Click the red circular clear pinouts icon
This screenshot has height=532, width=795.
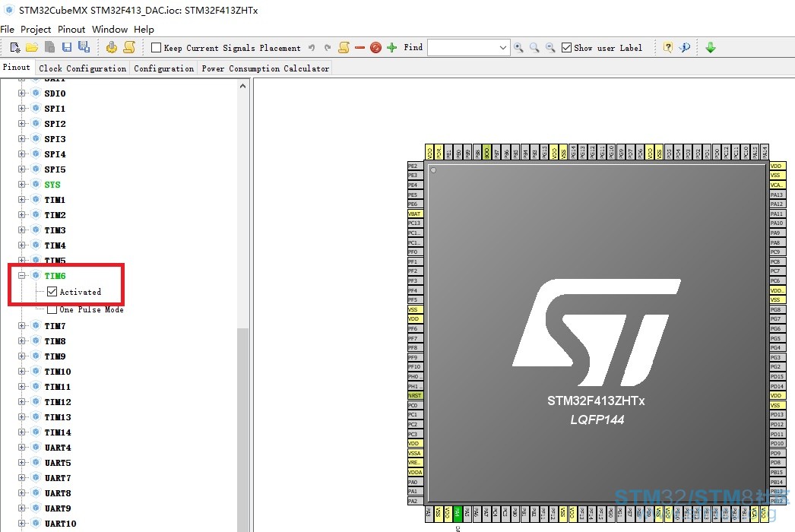tap(375, 48)
